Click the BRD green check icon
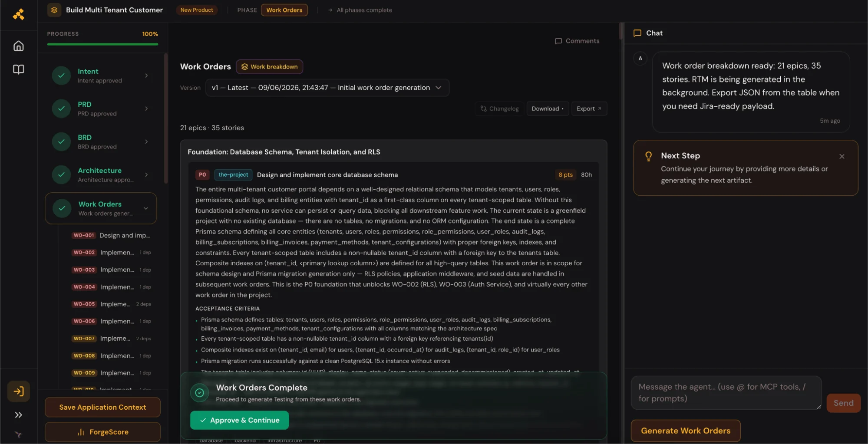This screenshot has width=868, height=444. click(61, 141)
